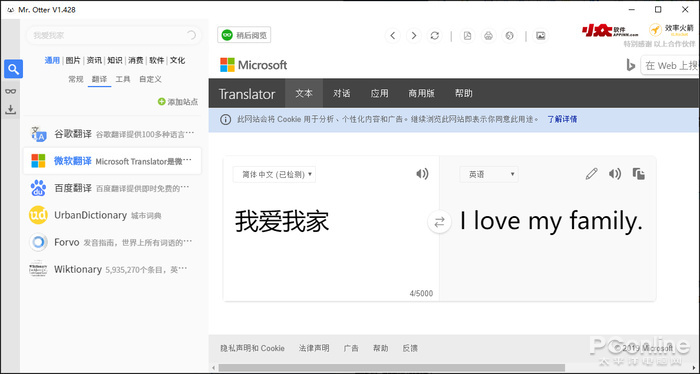Viewport: 700px width, 374px height.
Task: Select 百度翻译 in the site list
Action: [x=112, y=188]
